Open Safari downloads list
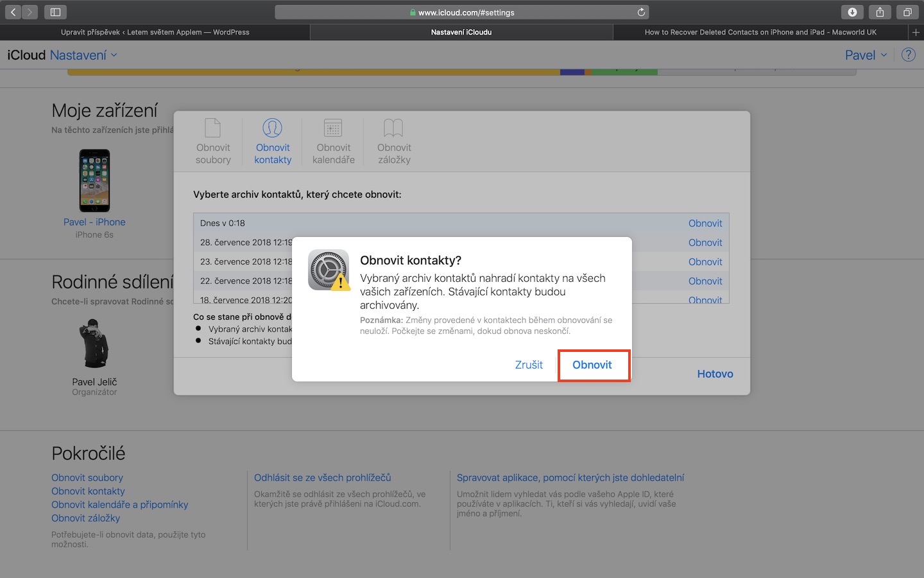Viewport: 924px width, 578px height. 852,12
